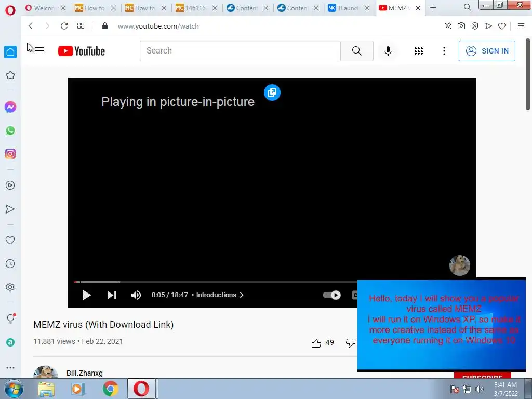The height and width of the screenshot is (399, 532).
Task: Open the ad blocker shield settings
Action: [475, 26]
